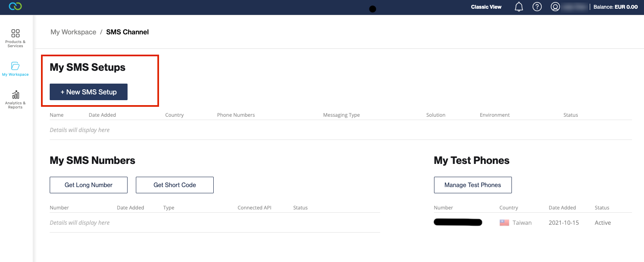Click the Connected API column header
This screenshot has width=644, height=262.
(254, 208)
